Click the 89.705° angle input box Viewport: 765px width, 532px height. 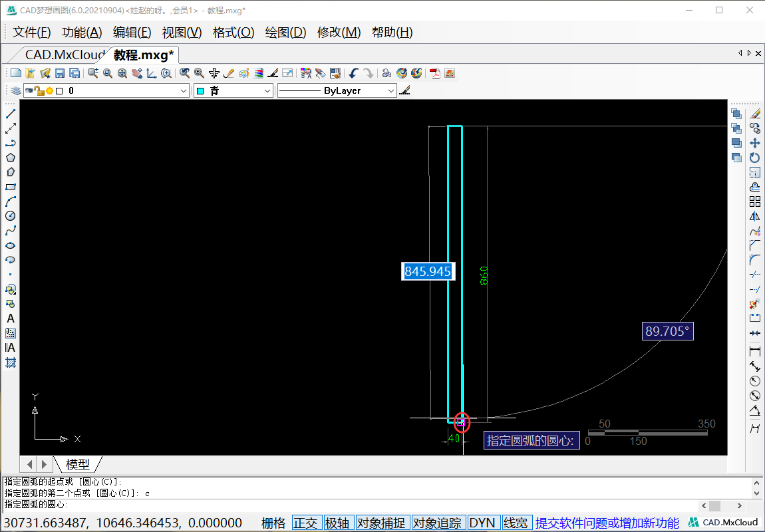[x=667, y=332]
